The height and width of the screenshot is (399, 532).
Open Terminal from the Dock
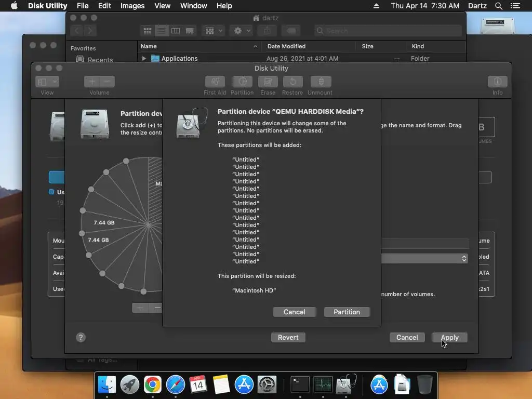(x=300, y=384)
